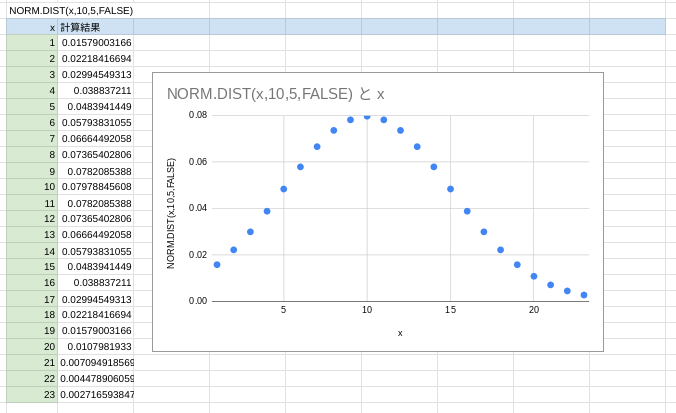Click the chart data point at x=23
The image size is (676, 413).
click(x=584, y=295)
